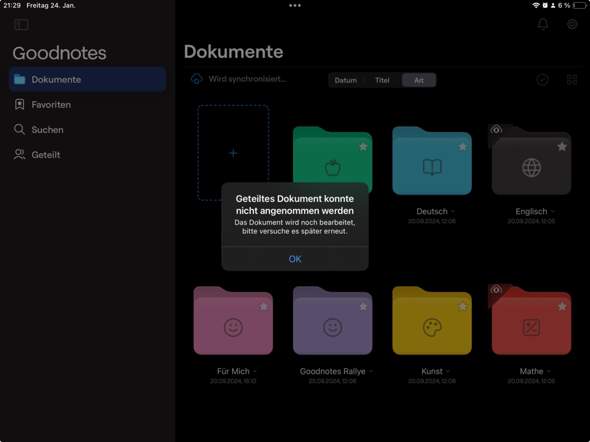Open the Englisch folder
590x442 pixels.
click(531, 161)
